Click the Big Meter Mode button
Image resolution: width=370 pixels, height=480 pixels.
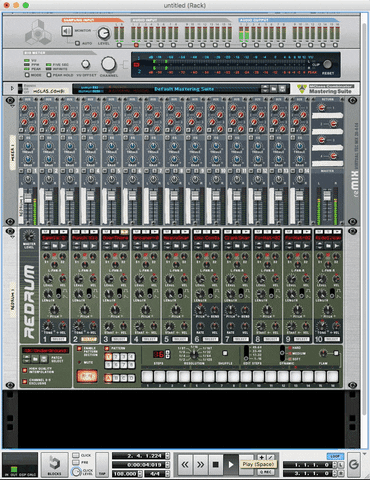pyautogui.click(x=27, y=75)
